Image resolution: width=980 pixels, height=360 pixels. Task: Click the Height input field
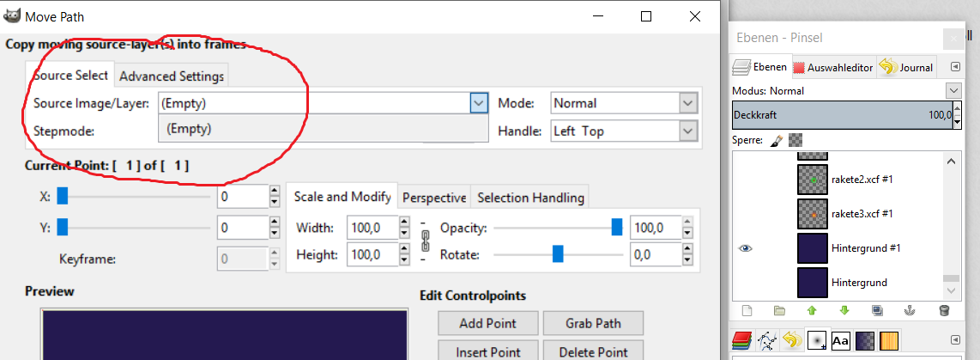click(x=372, y=255)
